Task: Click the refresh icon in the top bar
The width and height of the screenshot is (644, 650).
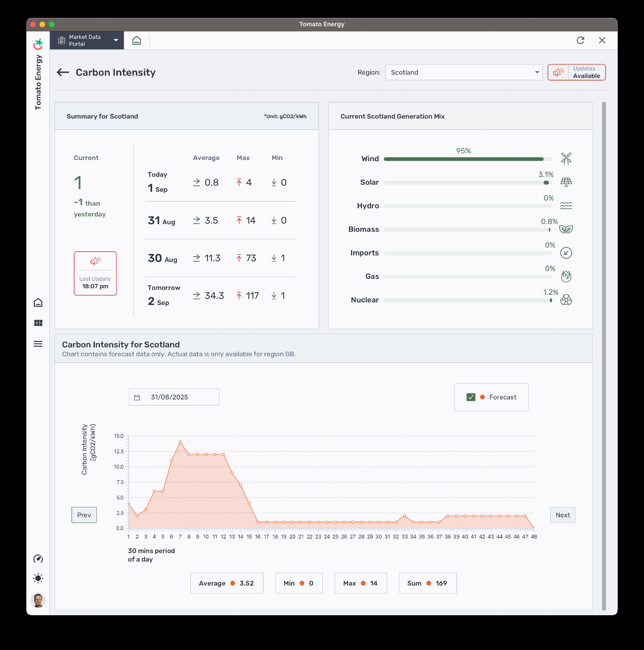Action: pyautogui.click(x=580, y=40)
